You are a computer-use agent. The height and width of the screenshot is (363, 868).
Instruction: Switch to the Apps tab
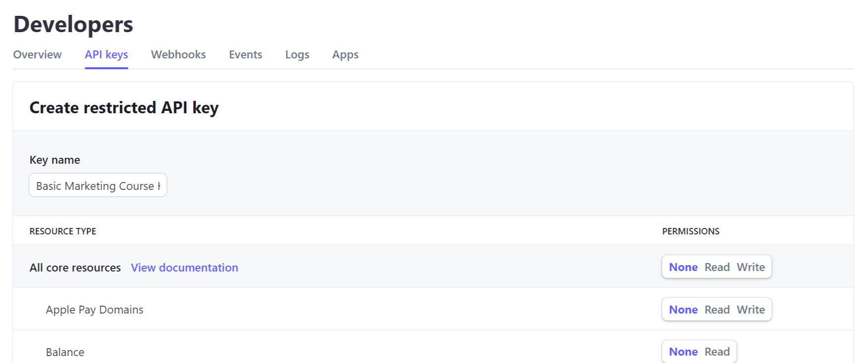pos(345,54)
